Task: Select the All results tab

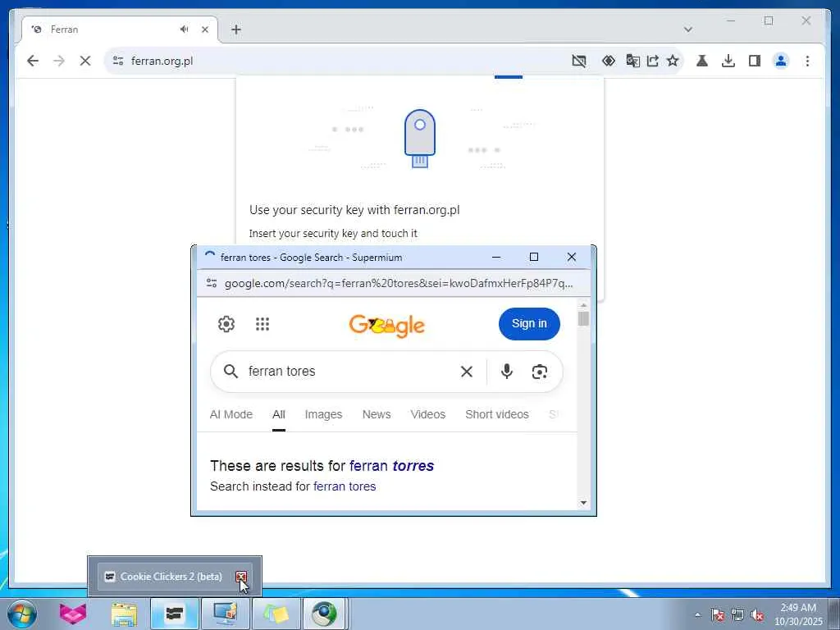Action: pyautogui.click(x=279, y=414)
